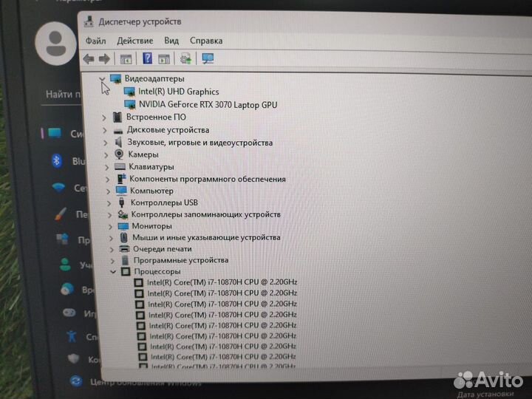Click the show/hide console tree toolbar icon

[126, 59]
